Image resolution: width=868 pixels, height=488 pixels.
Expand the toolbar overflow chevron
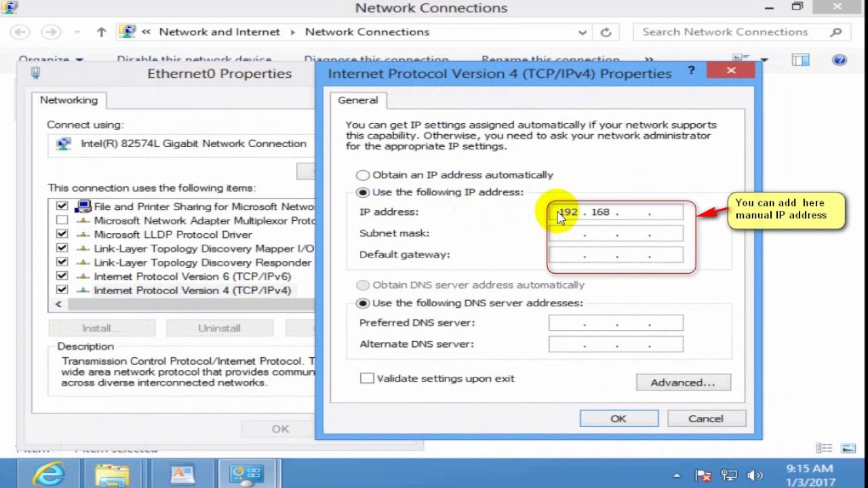[x=649, y=60]
